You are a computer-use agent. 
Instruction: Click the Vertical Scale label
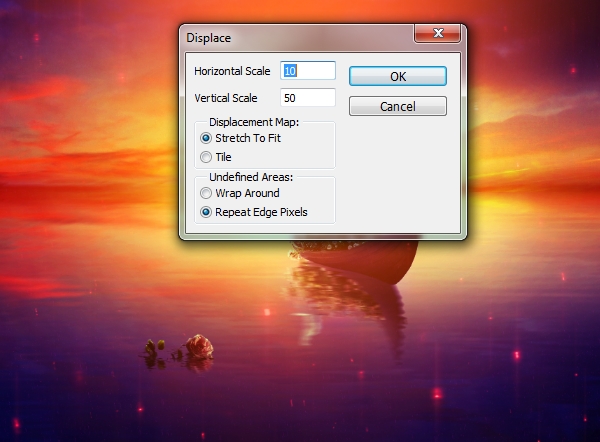(x=226, y=98)
